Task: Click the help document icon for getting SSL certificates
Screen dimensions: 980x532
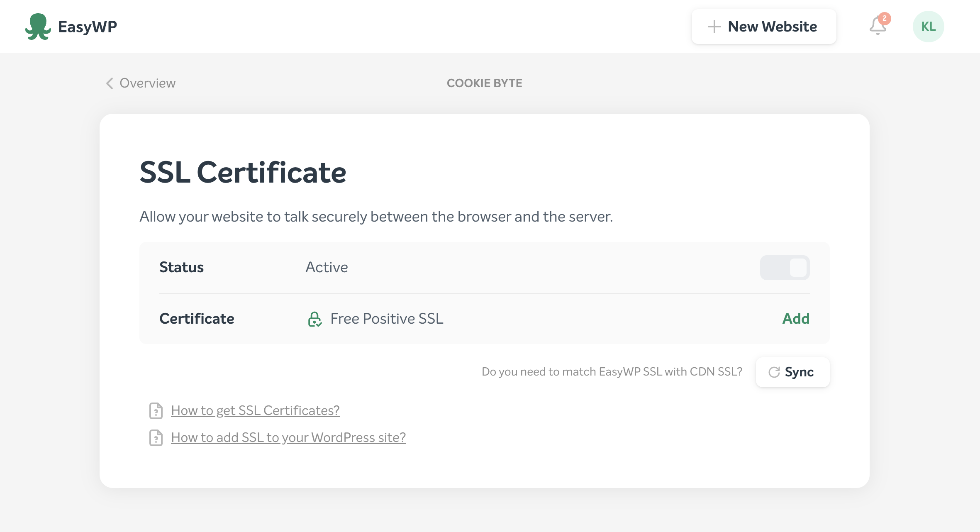Action: click(x=156, y=411)
